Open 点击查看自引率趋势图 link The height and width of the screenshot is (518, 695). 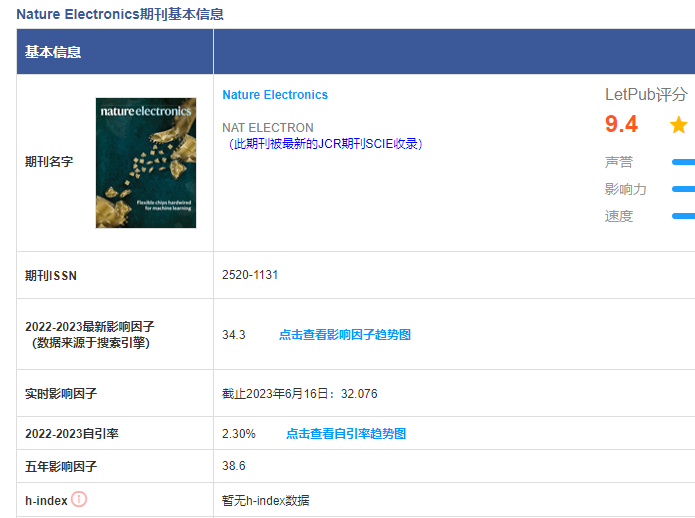[346, 434]
